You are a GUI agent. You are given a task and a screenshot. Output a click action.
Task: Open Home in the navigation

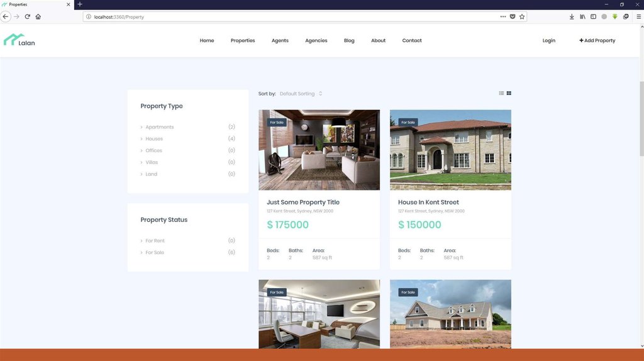pos(206,41)
